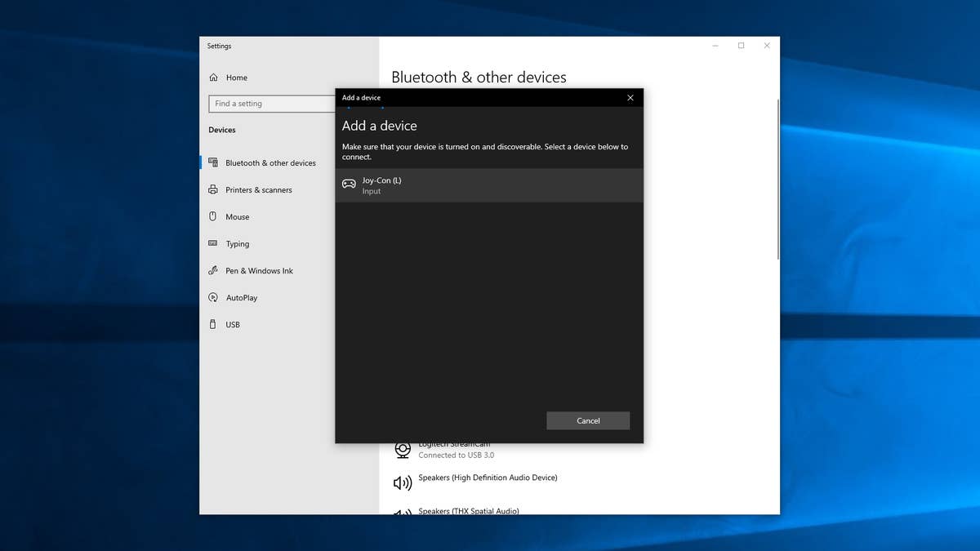
Task: Choose Joy-Con (L) device to connect
Action: coord(488,185)
